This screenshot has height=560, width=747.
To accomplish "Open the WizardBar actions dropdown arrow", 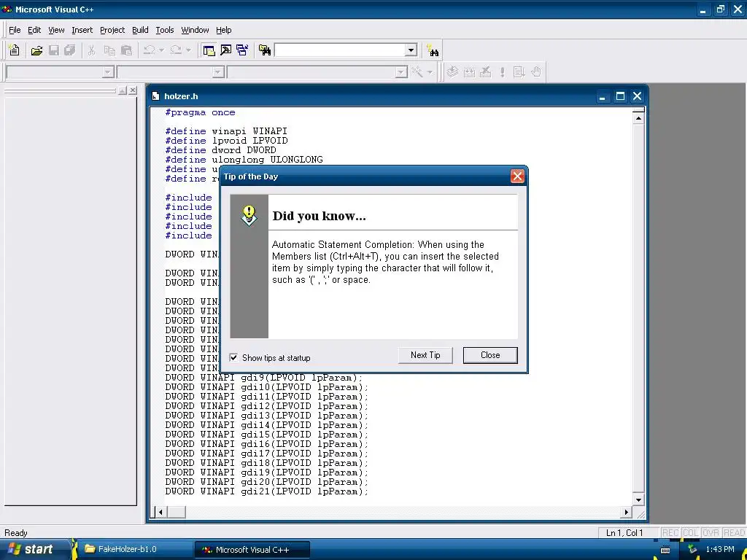I will click(430, 72).
